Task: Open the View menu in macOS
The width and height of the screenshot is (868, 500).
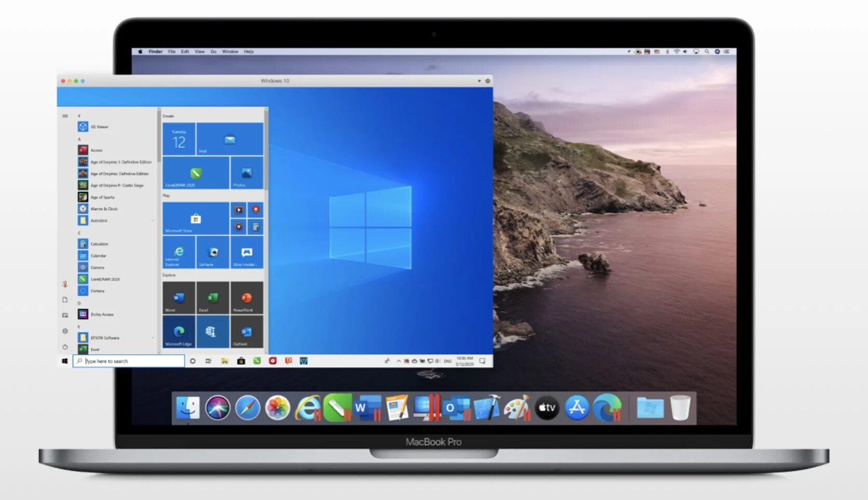Action: [x=199, y=51]
